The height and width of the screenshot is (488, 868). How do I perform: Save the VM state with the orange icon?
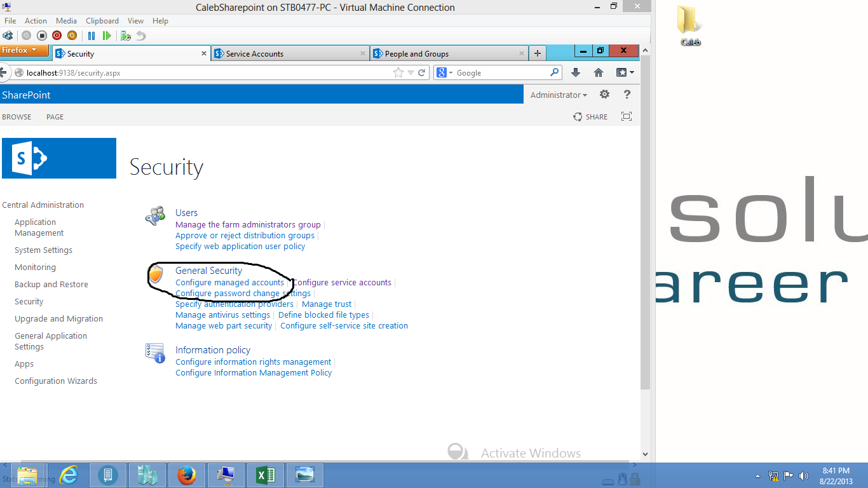72,36
